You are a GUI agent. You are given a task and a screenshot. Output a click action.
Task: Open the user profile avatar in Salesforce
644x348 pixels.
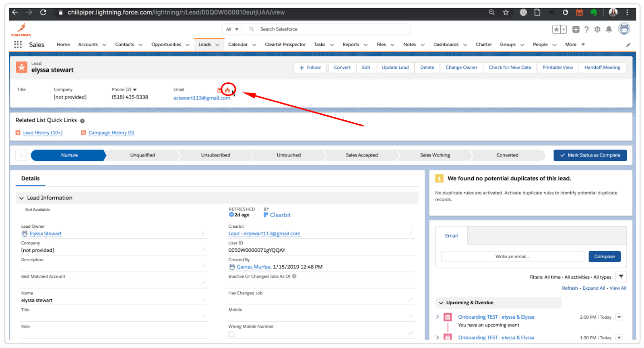tap(624, 29)
